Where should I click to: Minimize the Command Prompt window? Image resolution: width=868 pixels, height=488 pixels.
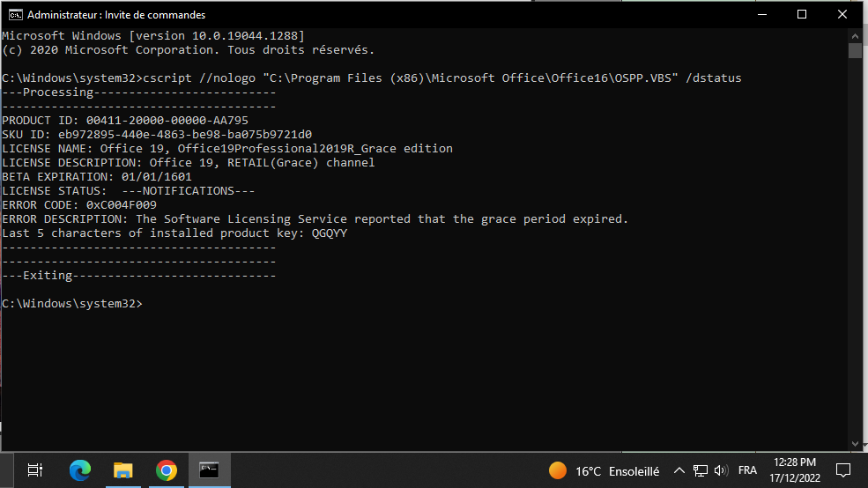click(x=762, y=14)
